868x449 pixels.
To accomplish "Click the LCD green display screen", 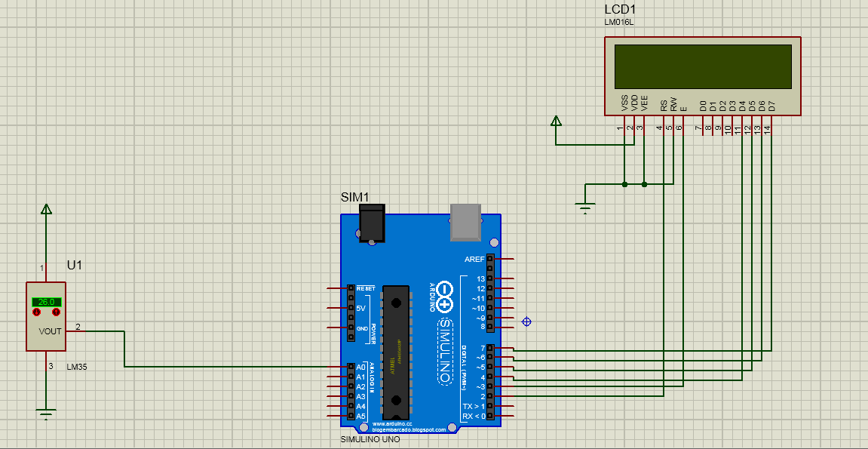I will tap(703, 66).
